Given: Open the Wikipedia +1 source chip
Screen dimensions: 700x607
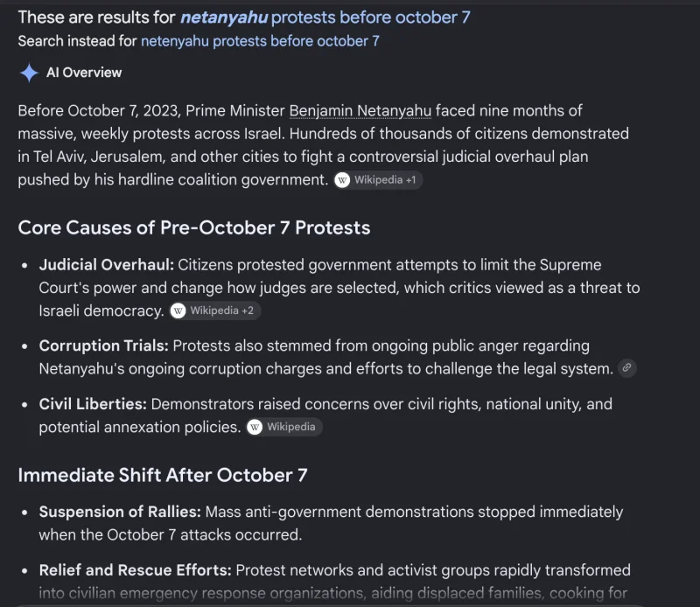Looking at the screenshot, I should (x=378, y=180).
